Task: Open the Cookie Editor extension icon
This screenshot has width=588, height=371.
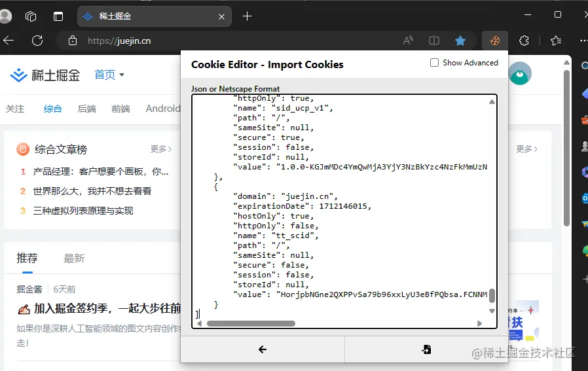Action: tap(494, 41)
